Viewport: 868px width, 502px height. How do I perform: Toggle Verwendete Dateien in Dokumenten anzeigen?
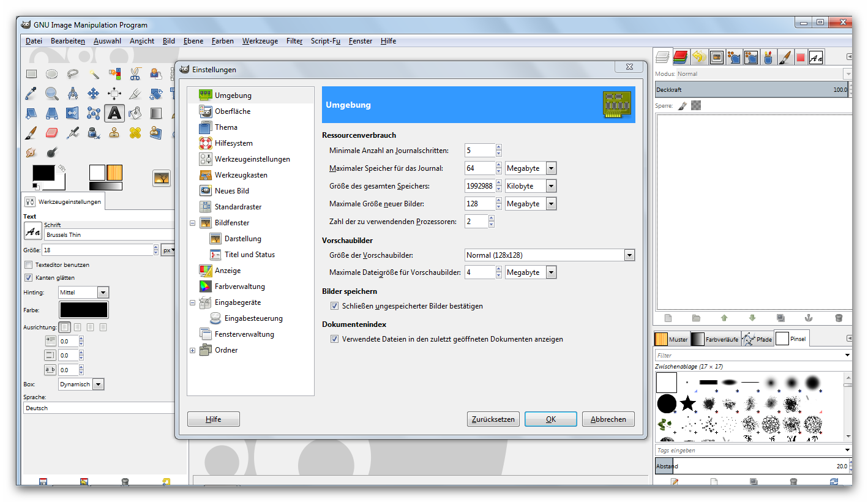pos(334,339)
